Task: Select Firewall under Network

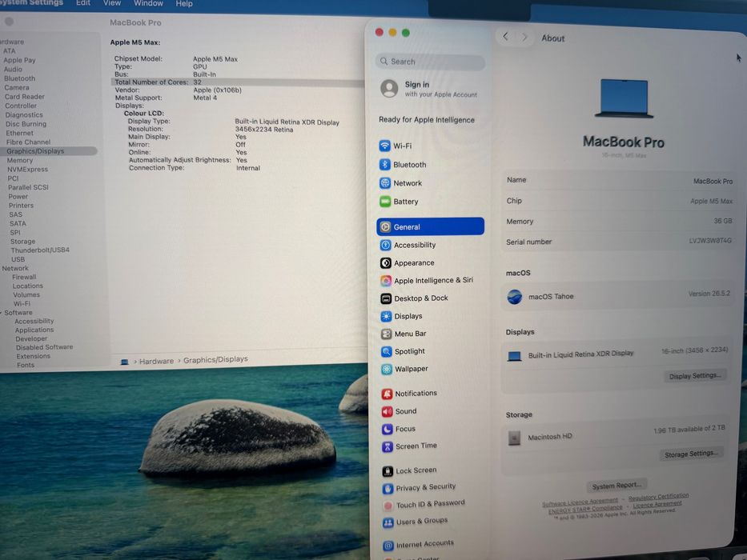Action: [x=24, y=277]
